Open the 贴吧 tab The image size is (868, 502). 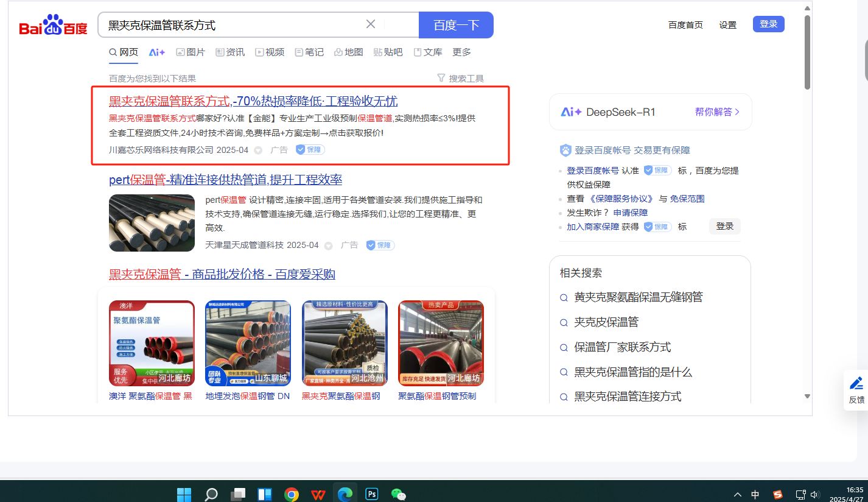pos(388,52)
